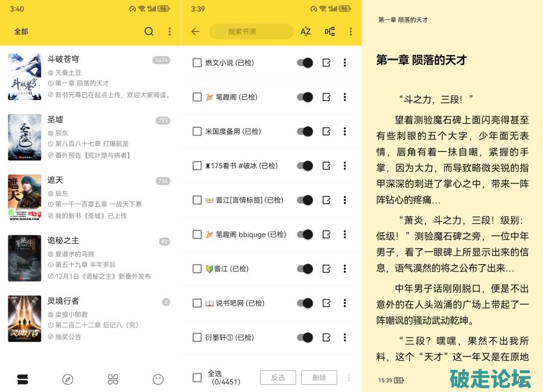Disable the 燃文小说 source switch
This screenshot has width=543, height=392.
[305, 63]
